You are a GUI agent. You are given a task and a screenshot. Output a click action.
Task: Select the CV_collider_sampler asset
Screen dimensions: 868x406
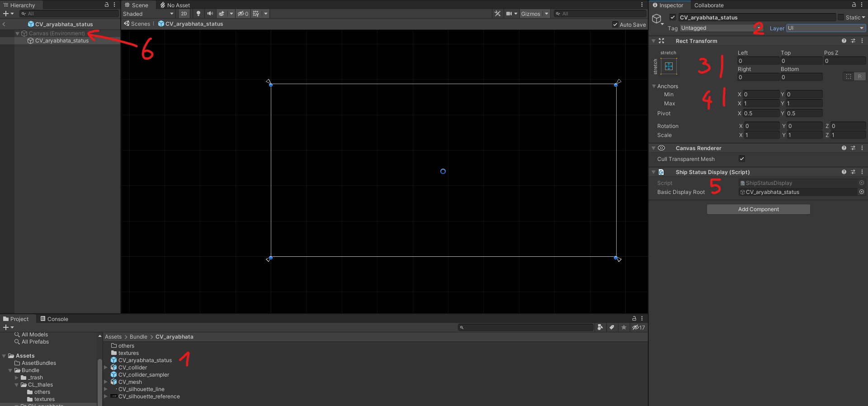[x=144, y=375]
